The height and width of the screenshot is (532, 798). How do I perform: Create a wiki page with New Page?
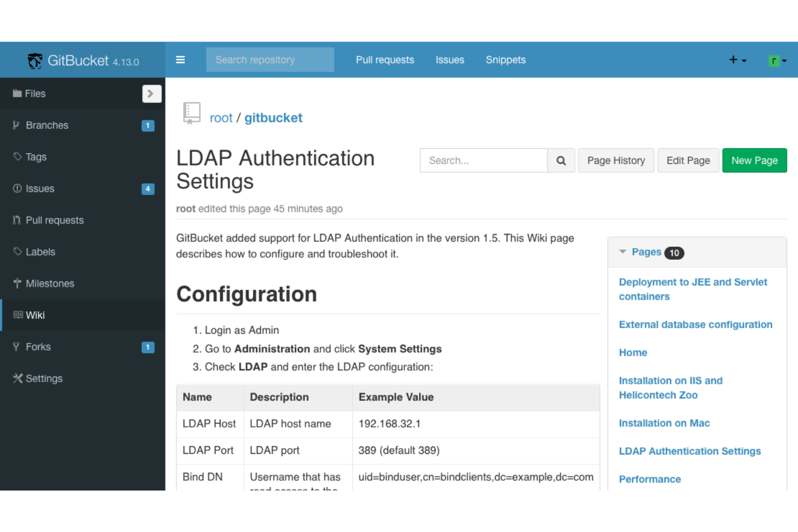click(754, 160)
